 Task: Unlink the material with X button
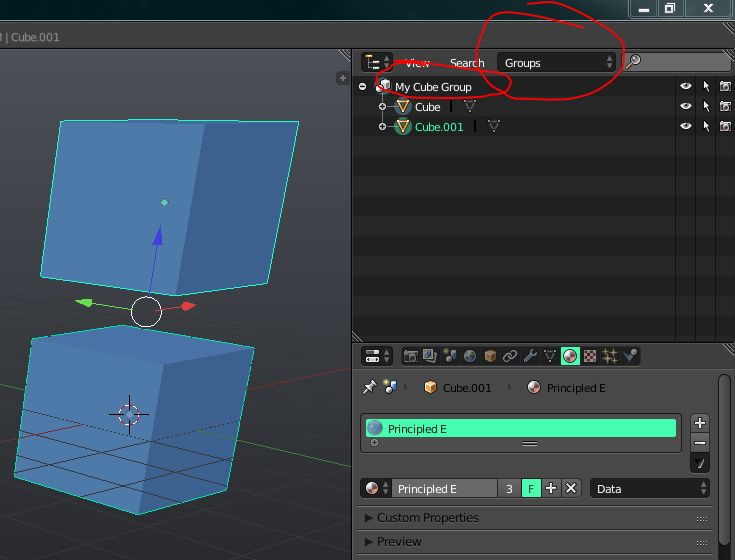[571, 488]
